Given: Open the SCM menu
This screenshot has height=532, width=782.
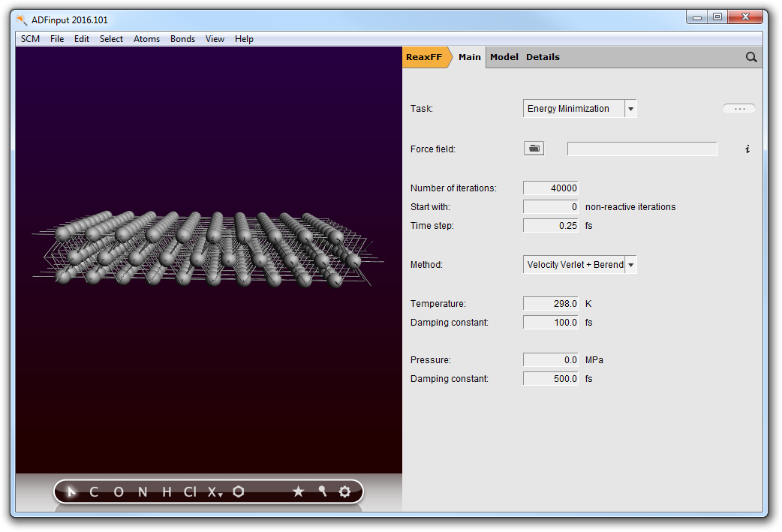Looking at the screenshot, I should pos(31,39).
